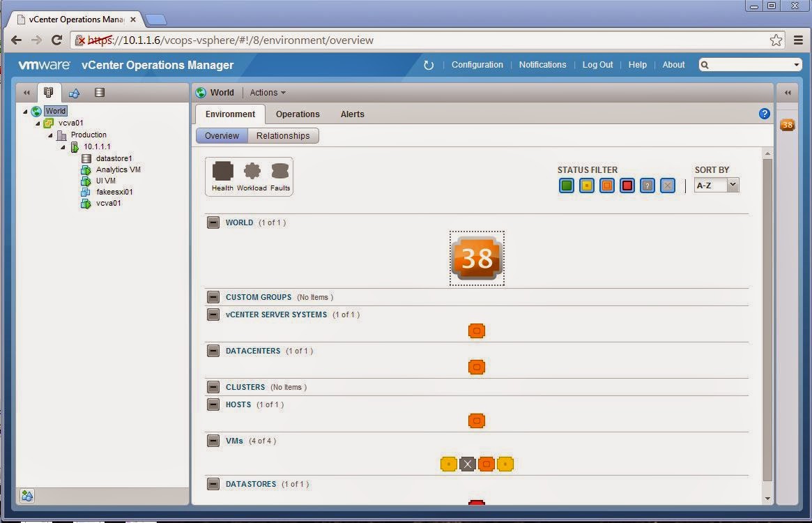Click the 38 badge in right sidebar

[x=787, y=125]
